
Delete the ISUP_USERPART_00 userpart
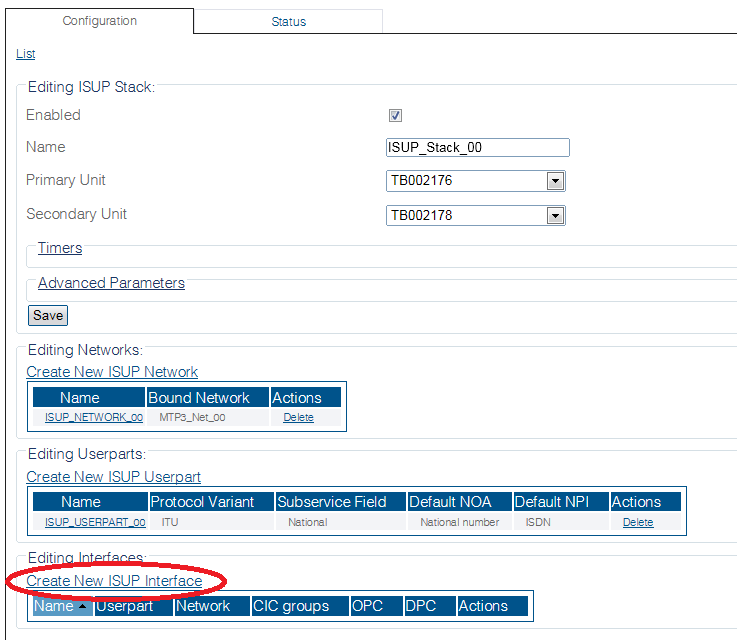click(638, 523)
